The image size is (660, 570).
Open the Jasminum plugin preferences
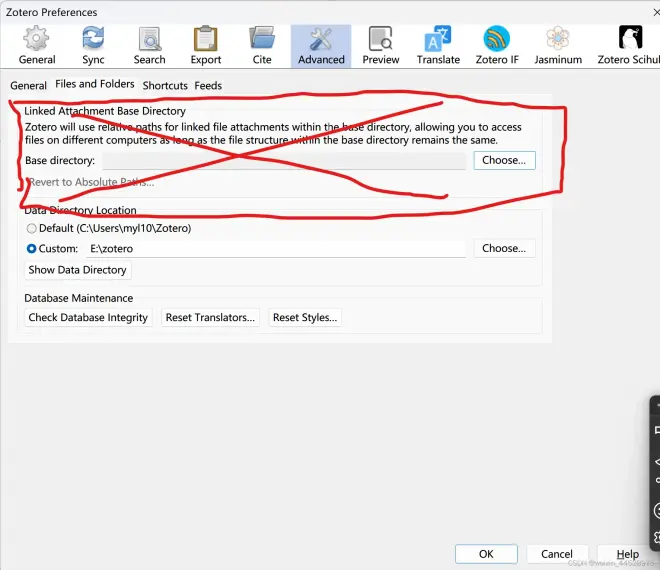click(558, 45)
